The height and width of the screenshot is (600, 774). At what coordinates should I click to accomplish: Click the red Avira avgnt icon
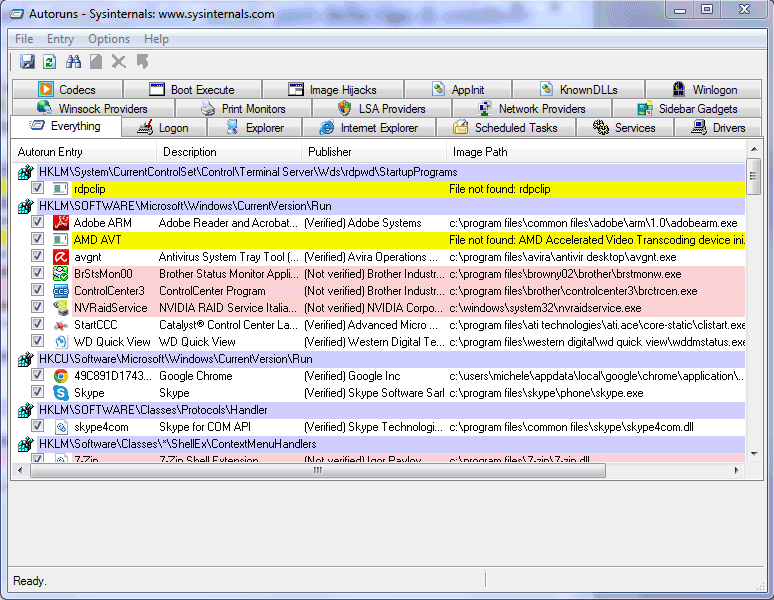click(x=60, y=257)
